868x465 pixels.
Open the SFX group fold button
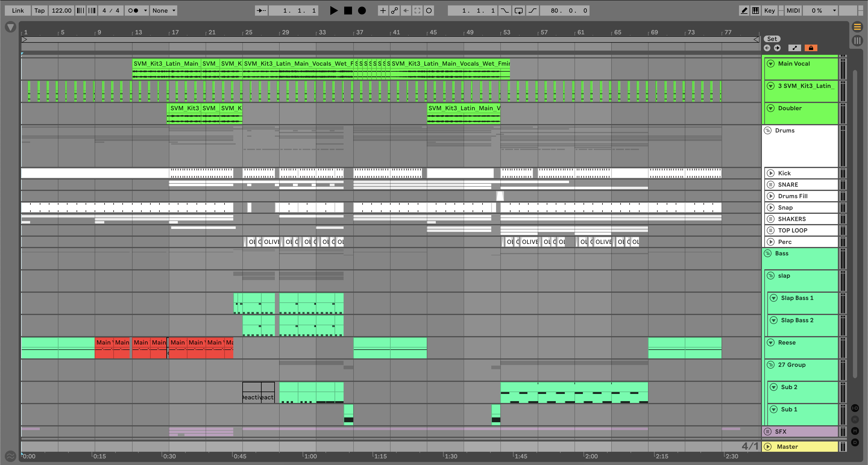pos(768,431)
